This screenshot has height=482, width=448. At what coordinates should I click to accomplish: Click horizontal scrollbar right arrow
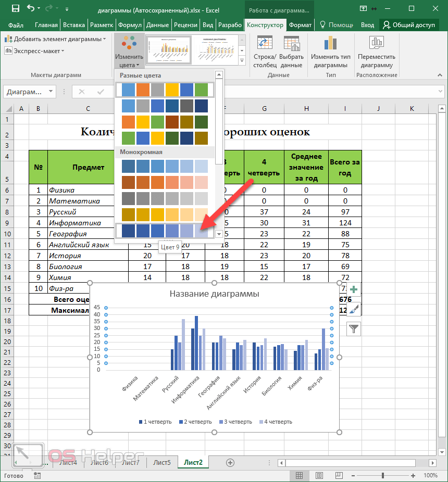point(432,463)
